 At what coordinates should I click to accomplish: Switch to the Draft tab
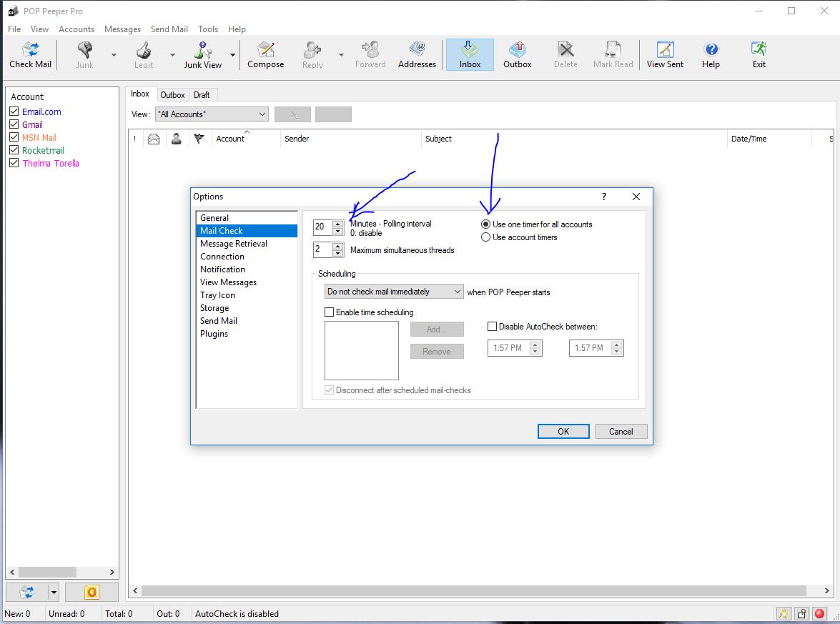[202, 95]
